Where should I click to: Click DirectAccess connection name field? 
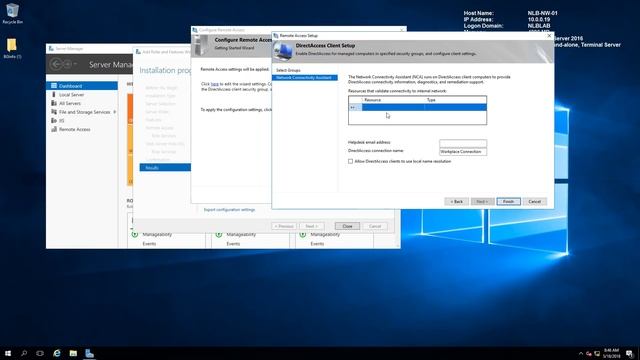(x=463, y=151)
